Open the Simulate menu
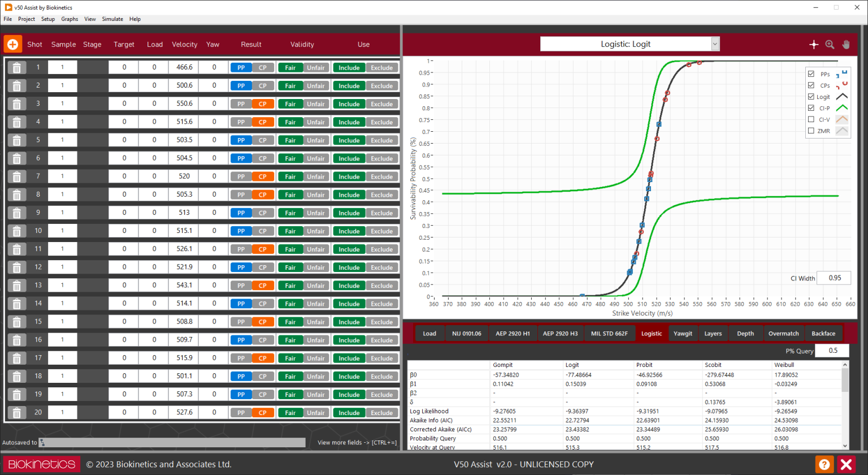 click(x=112, y=19)
